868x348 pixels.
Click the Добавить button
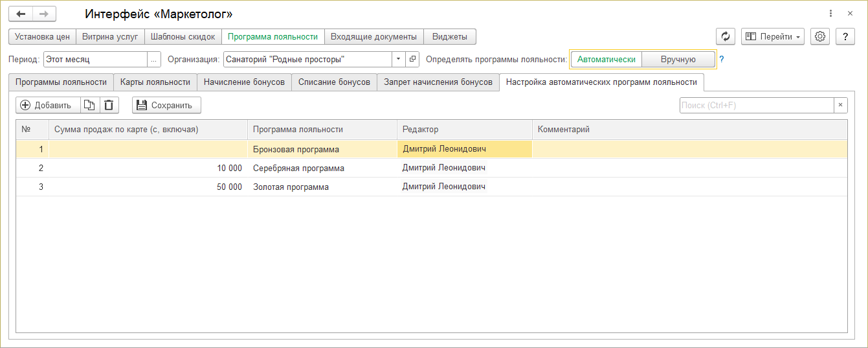(x=47, y=105)
